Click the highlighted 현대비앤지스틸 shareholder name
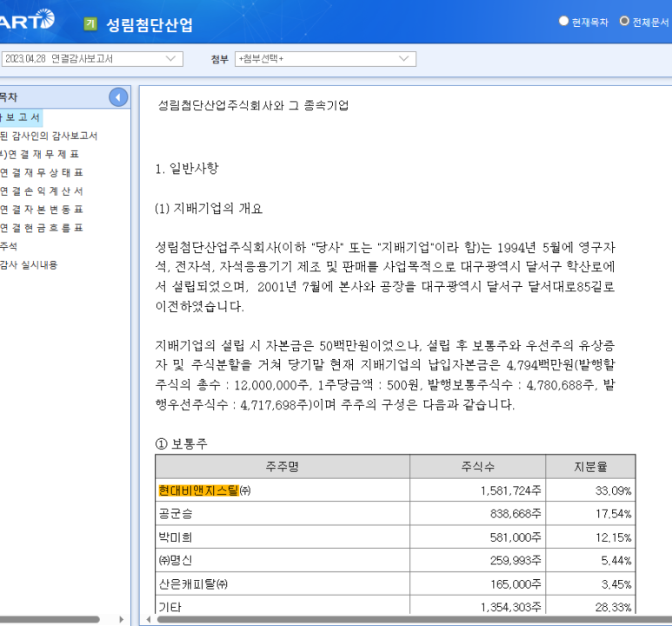 coord(198,490)
